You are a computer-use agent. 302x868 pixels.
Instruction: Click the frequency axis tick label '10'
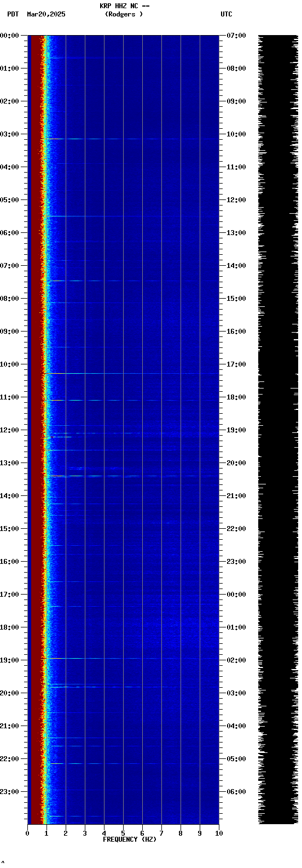pos(219,833)
